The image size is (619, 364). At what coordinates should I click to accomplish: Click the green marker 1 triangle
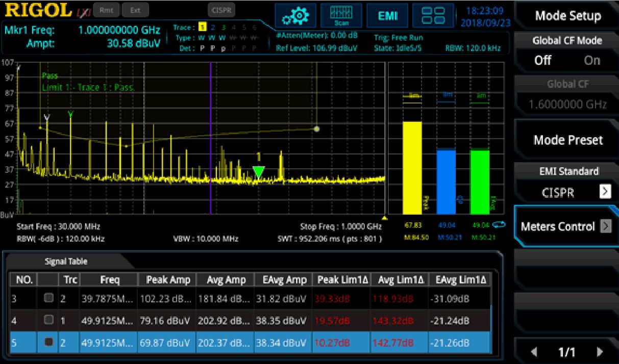point(259,171)
